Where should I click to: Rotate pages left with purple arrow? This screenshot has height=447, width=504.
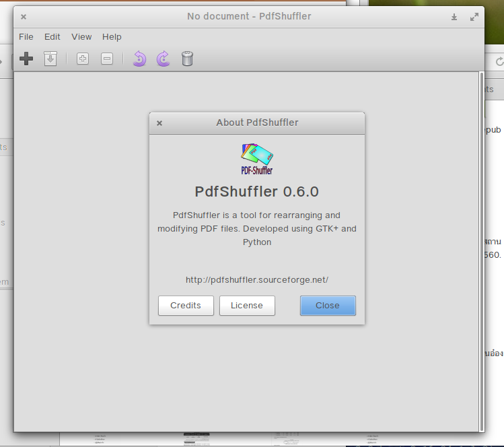139,59
